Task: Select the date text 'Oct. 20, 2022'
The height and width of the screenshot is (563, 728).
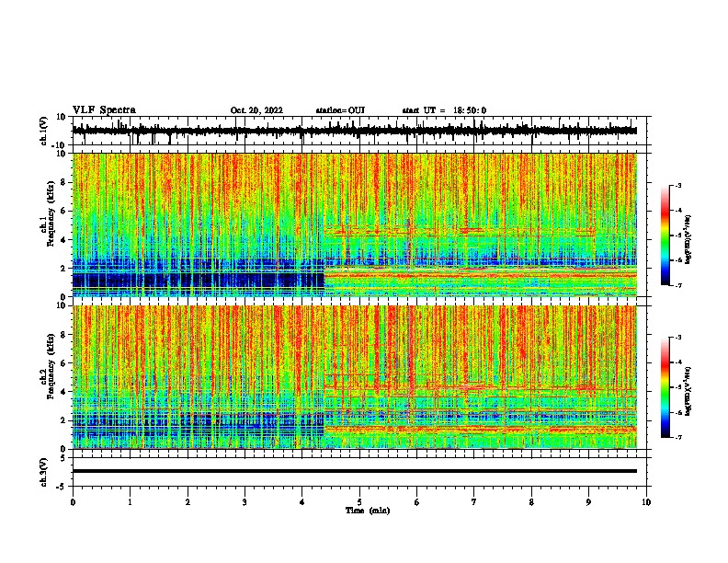Action: tap(256, 110)
